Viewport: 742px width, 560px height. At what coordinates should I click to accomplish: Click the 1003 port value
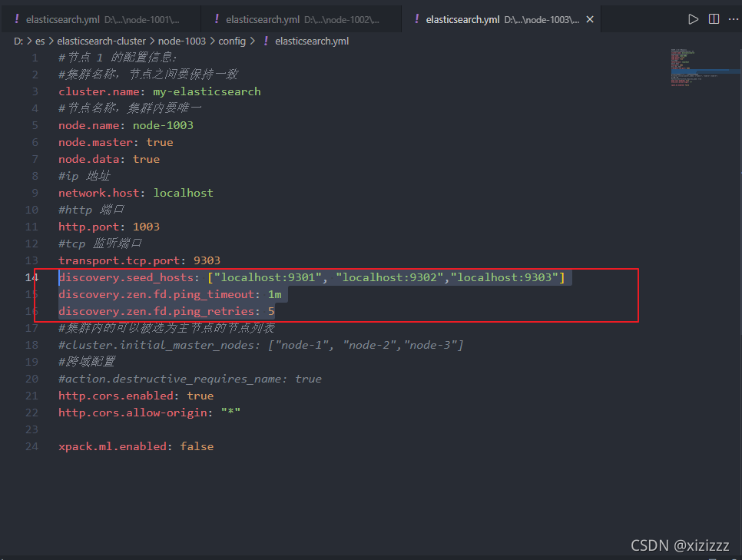coord(146,227)
